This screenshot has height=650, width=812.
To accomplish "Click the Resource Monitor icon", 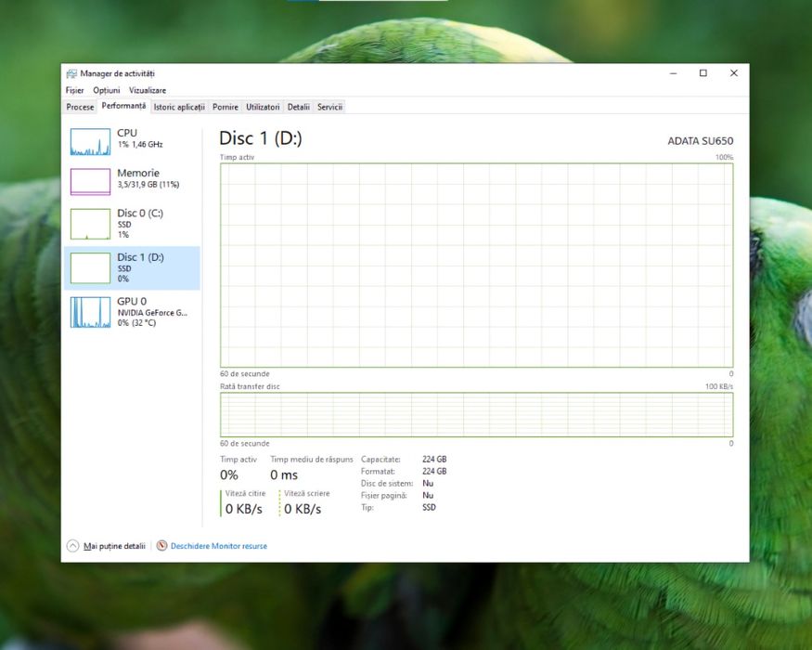I will (x=162, y=545).
